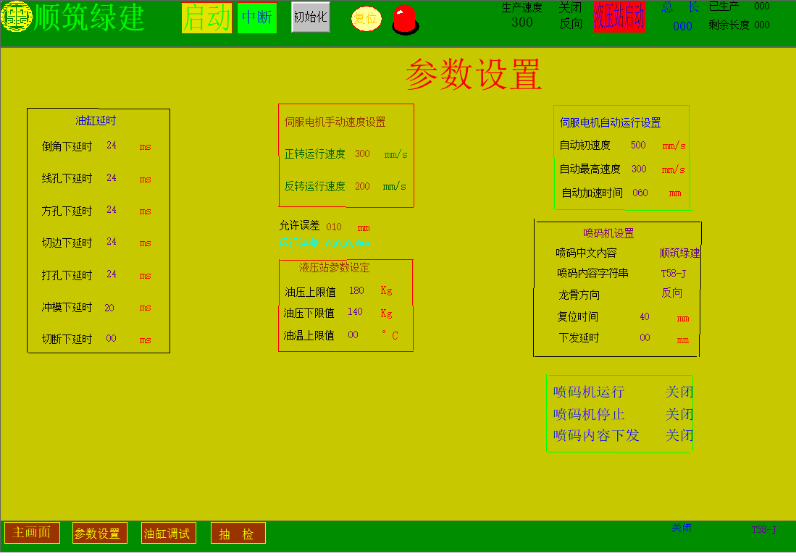Edit the 允许误差 value 010

(x=334, y=227)
